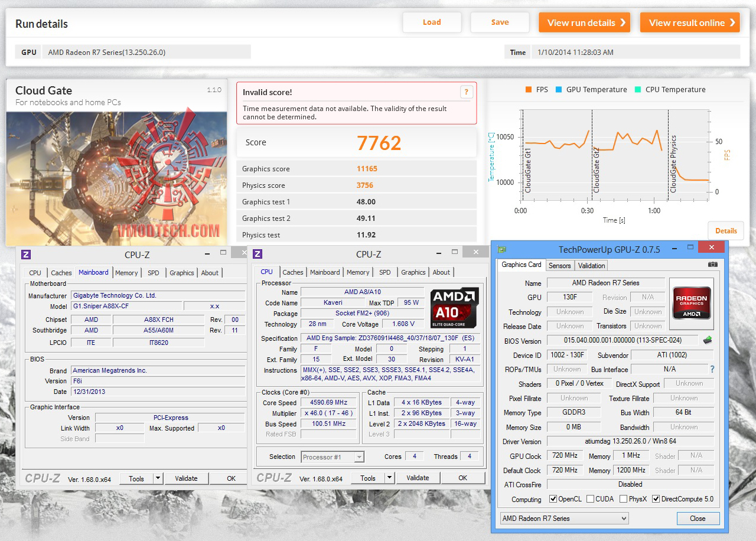Toggle the DirectCompute 5.0 checkbox in GPU-Z
The width and height of the screenshot is (756, 541).
pyautogui.click(x=656, y=499)
